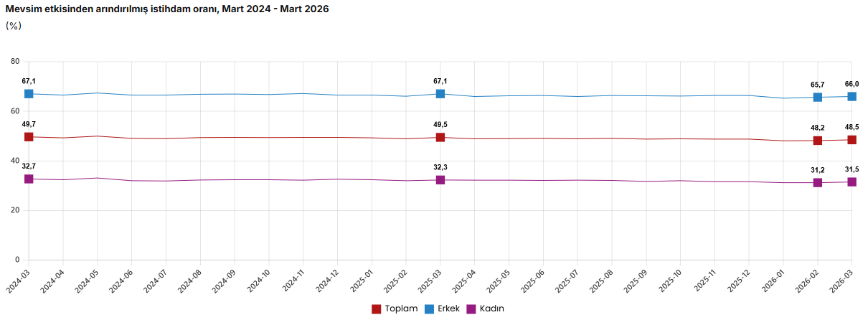
Task: Click the Kadın 32,3 data marker
Action: coord(440,180)
